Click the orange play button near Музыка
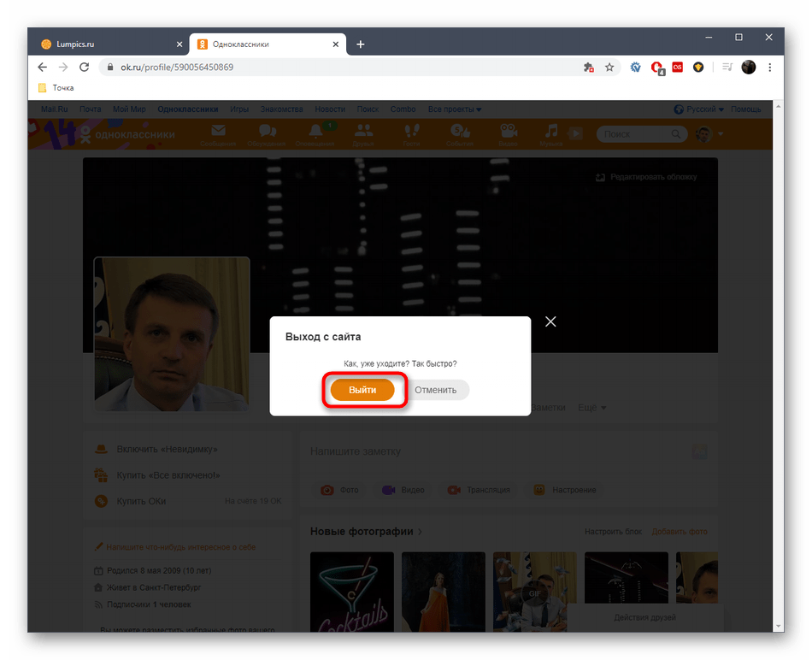This screenshot has height=660, width=812. point(574,133)
